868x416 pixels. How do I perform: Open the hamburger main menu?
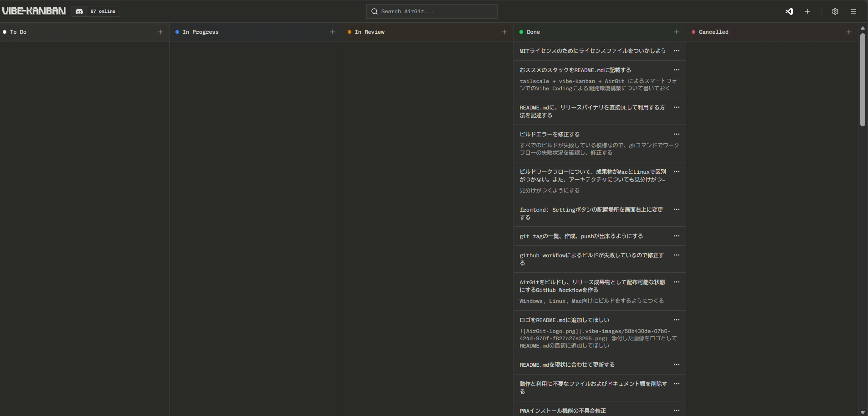tap(853, 11)
